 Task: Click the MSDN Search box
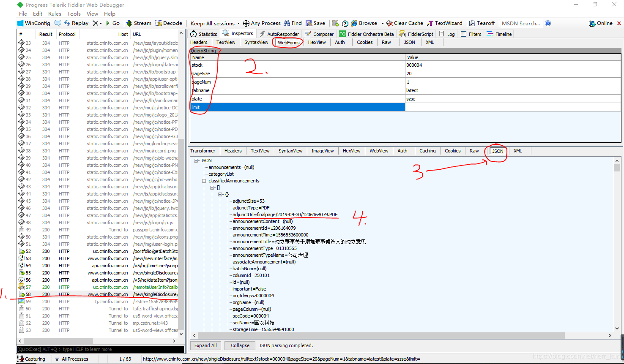pyautogui.click(x=521, y=23)
